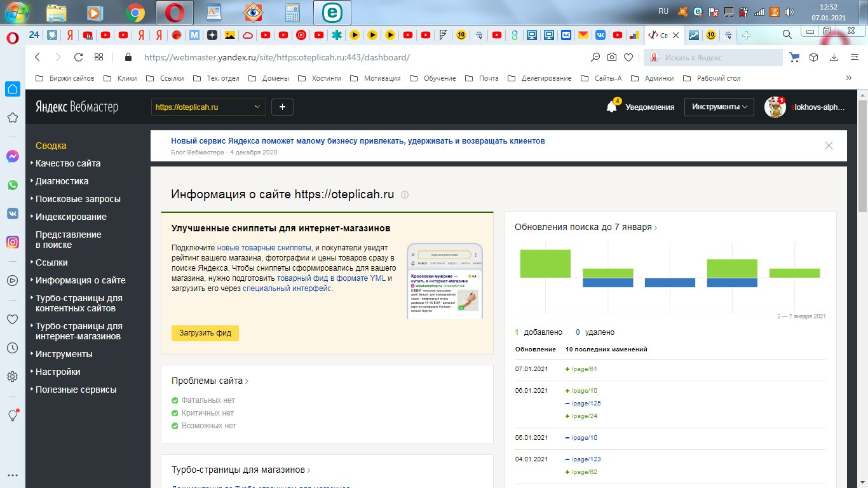Expand Диагностика section in left menu

click(x=62, y=181)
